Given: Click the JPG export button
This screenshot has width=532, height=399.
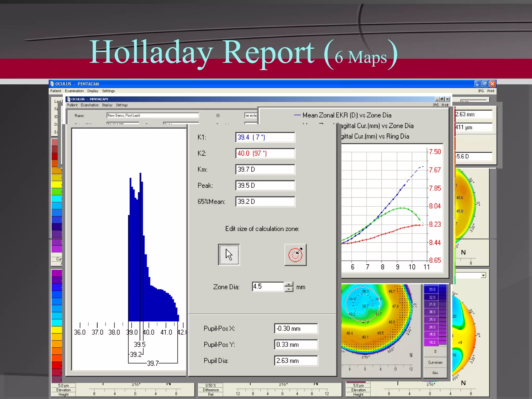Looking at the screenshot, I should (481, 91).
